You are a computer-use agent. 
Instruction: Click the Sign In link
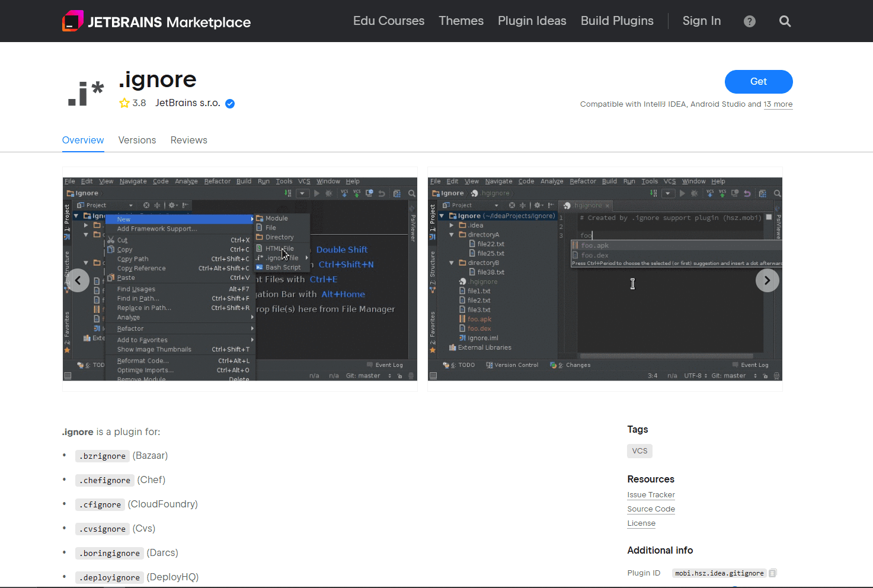(x=702, y=21)
